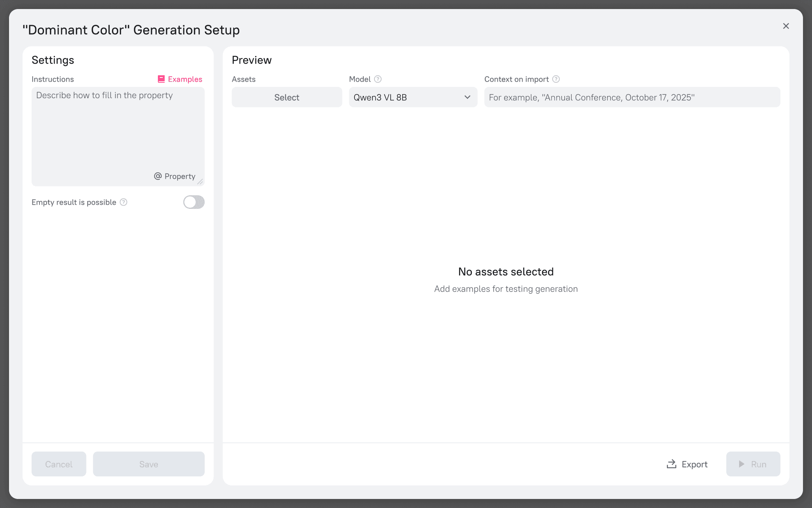Open help icon beside Empty result is possible
Viewport: 812px width, 508px height.
tap(124, 202)
